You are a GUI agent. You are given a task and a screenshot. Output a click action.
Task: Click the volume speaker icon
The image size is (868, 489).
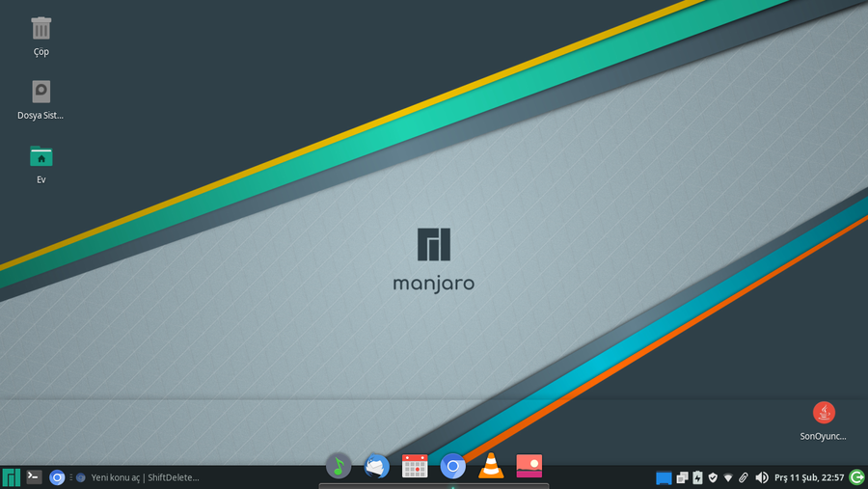[x=762, y=477]
